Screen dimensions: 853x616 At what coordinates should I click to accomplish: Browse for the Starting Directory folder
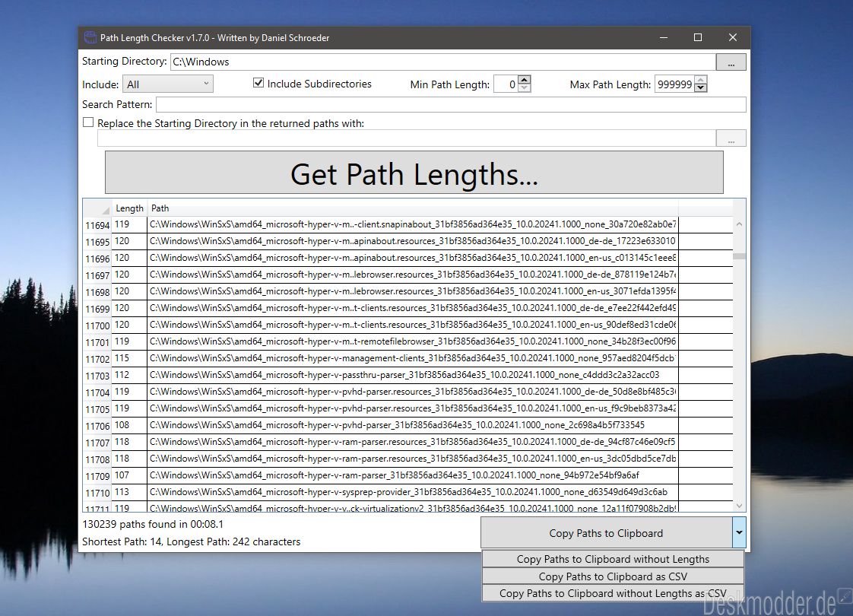pos(731,62)
